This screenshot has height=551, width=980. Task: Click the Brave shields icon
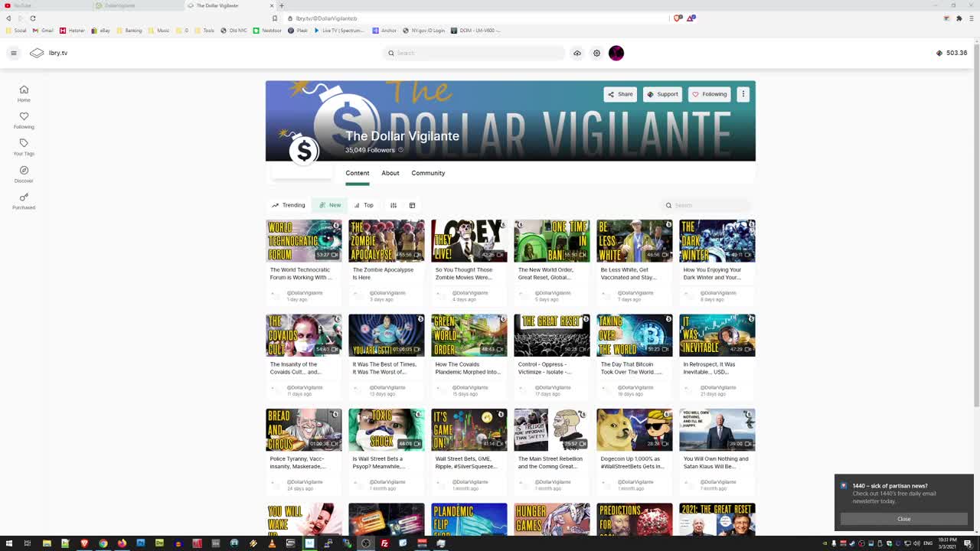[x=678, y=18]
